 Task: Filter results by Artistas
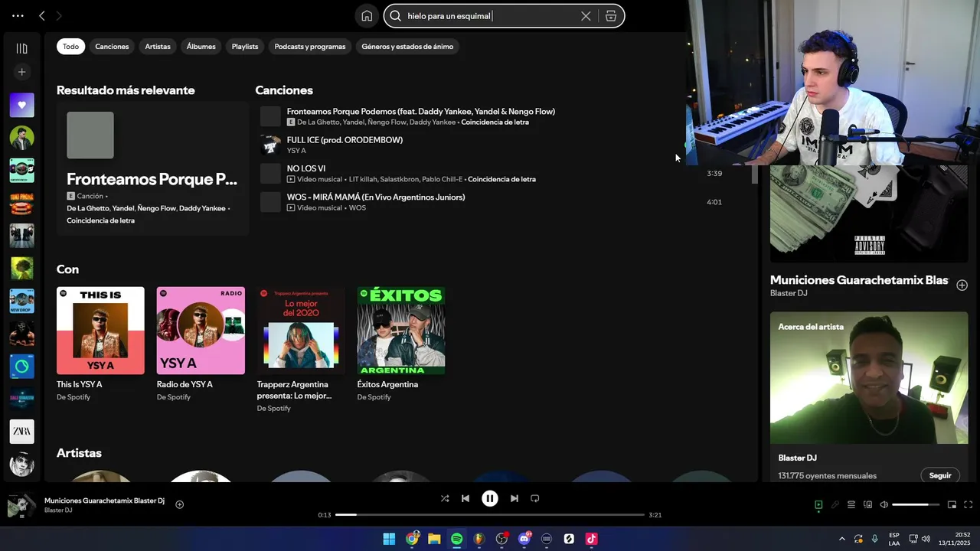158,47
